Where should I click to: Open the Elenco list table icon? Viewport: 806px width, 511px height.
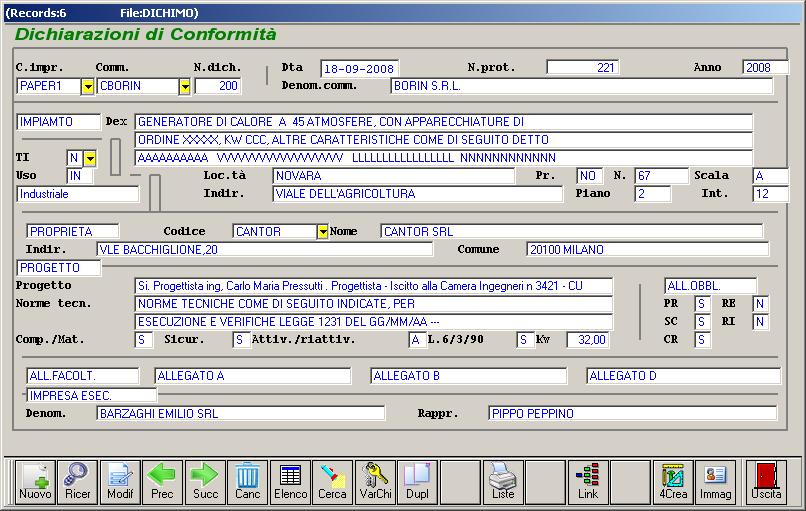point(290,482)
